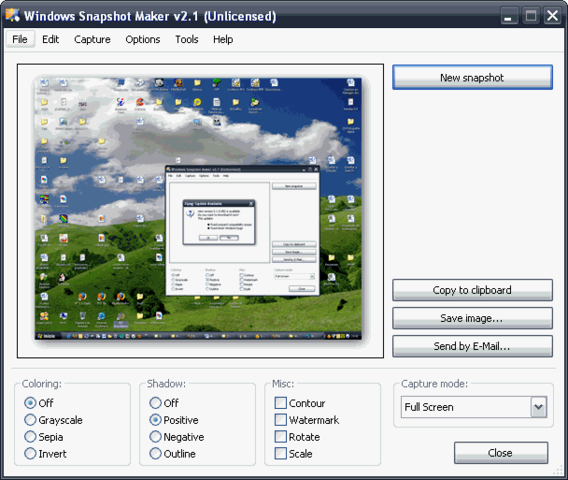Expand the Capture mode dropdown arrow
The image size is (568, 480).
[539, 407]
